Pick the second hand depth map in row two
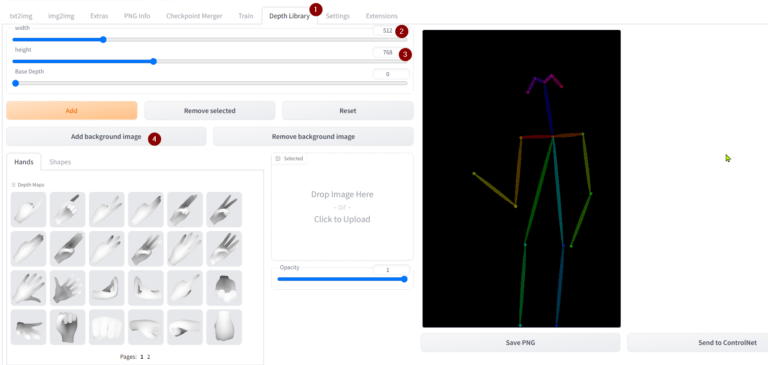This screenshot has width=768, height=365. (68, 249)
